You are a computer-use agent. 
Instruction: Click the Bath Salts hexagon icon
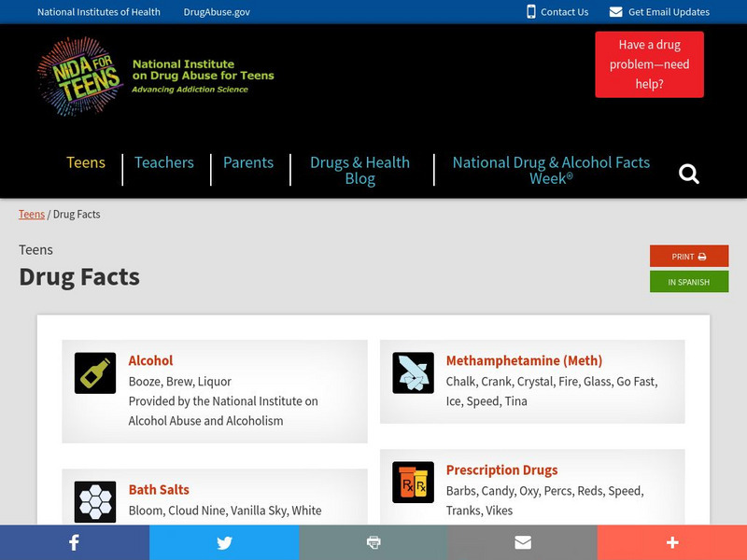[x=95, y=502]
